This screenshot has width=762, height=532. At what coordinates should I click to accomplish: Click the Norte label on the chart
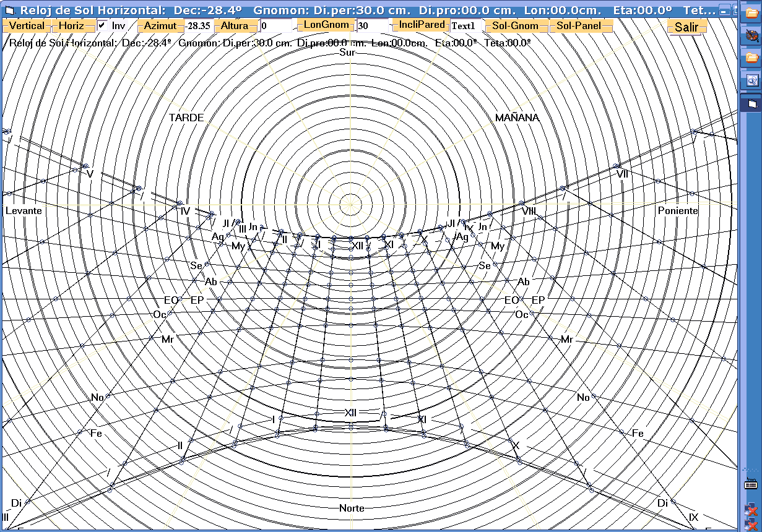(x=352, y=508)
